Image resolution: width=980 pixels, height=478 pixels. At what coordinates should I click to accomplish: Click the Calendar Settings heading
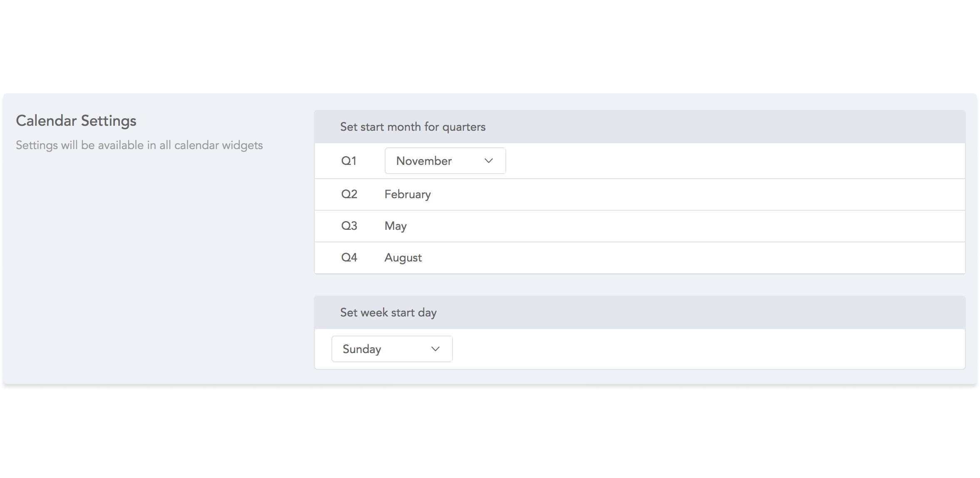(76, 121)
